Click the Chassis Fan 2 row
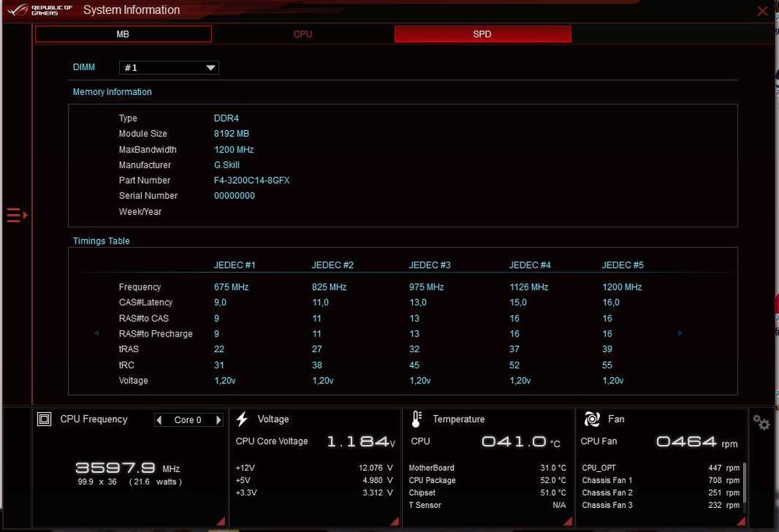This screenshot has height=532, width=779. point(661,493)
